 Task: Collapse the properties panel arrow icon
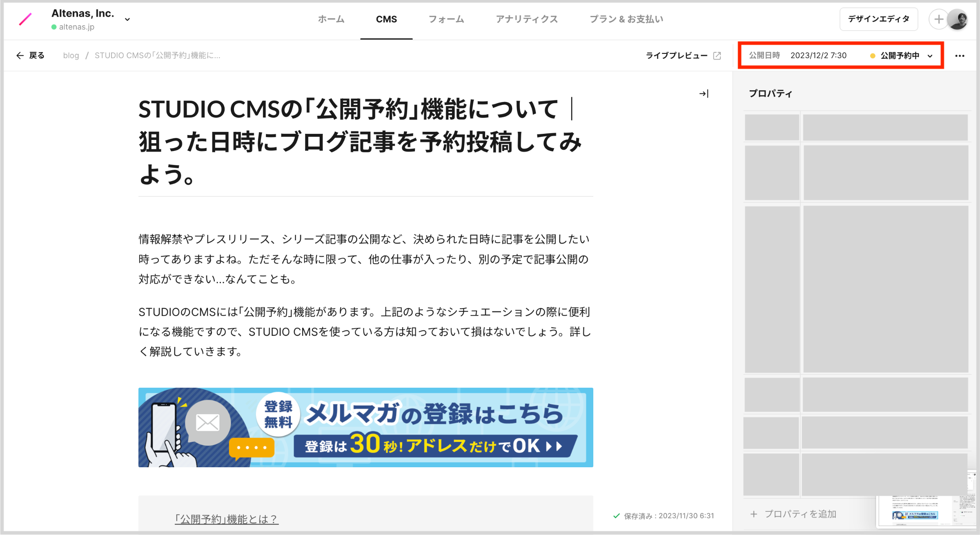[704, 94]
